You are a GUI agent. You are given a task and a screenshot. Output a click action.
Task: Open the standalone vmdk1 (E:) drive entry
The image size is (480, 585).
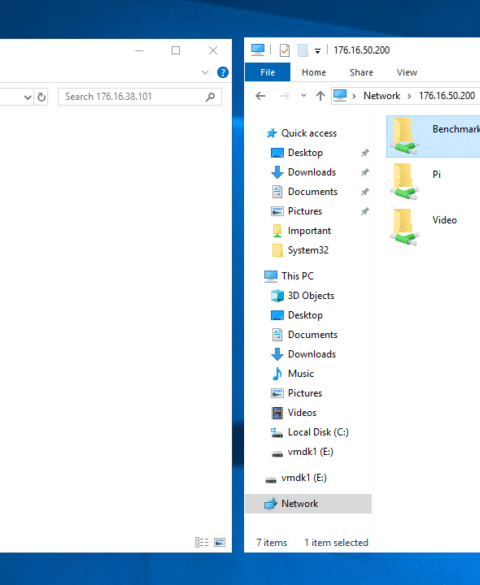point(304,478)
